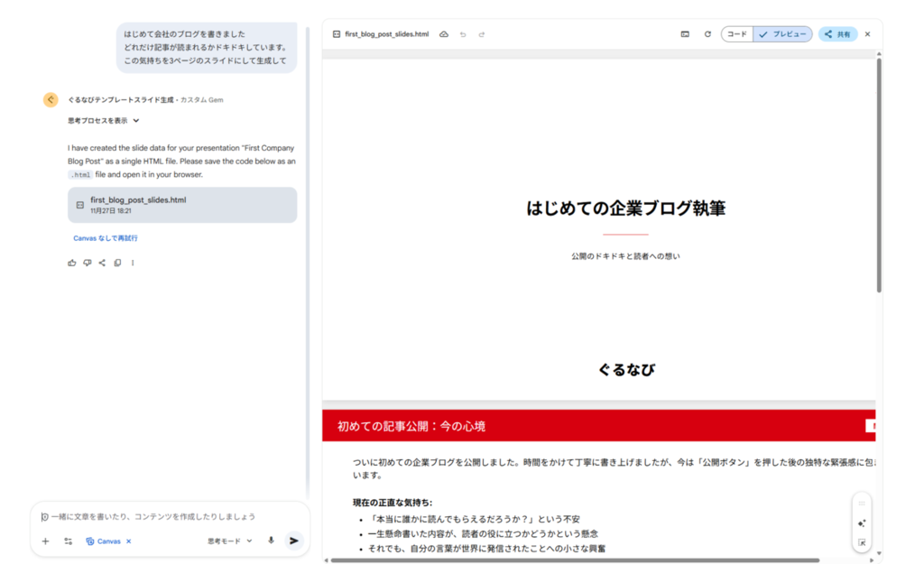
Task: Undo with the left arrow in canvas header
Action: pos(463,34)
